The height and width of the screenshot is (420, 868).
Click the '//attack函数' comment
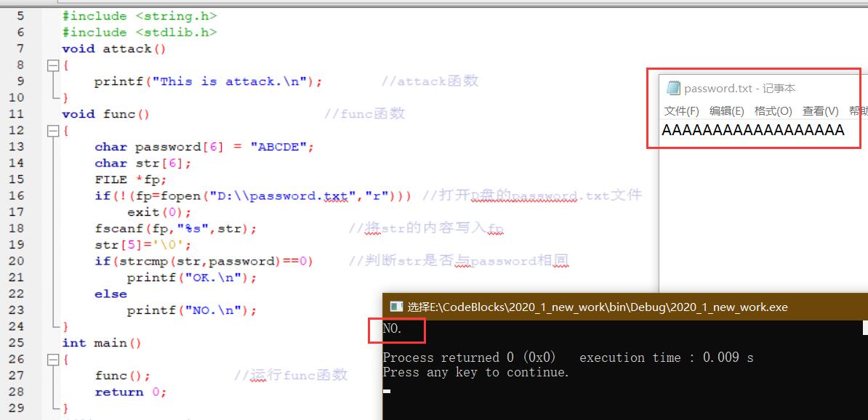430,82
